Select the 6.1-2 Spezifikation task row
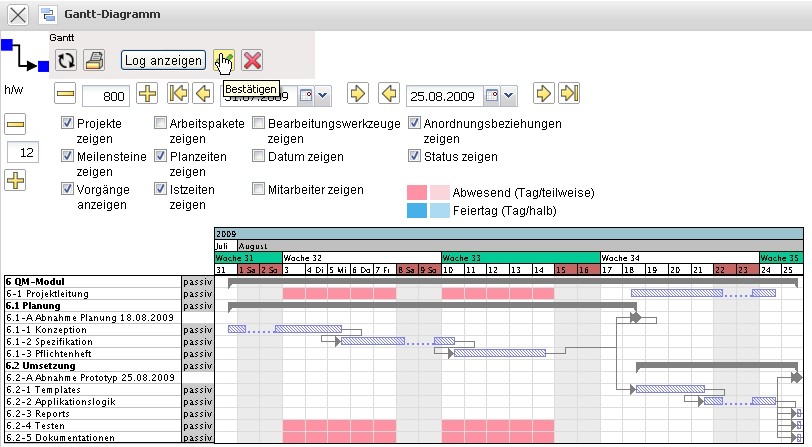This screenshot has height=447, width=812. 92,342
